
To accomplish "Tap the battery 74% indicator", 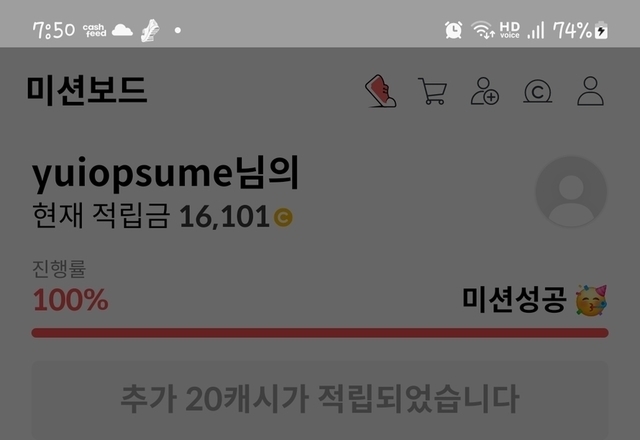I will click(580, 30).
